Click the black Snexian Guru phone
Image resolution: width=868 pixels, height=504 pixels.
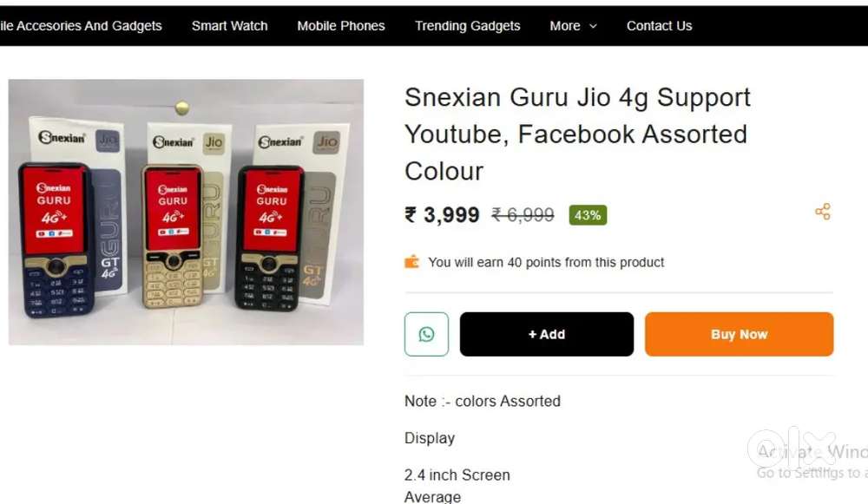270,238
